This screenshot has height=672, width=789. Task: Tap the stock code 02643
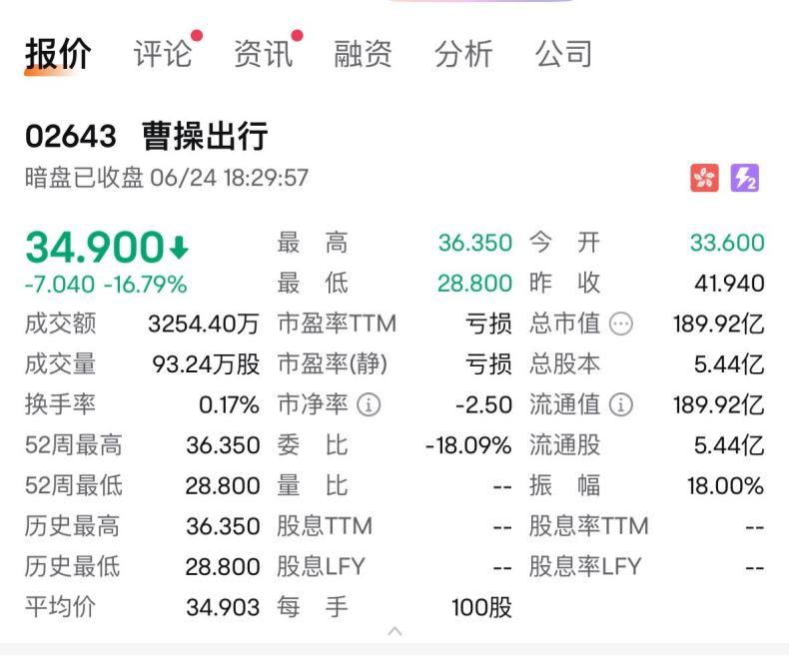click(71, 137)
